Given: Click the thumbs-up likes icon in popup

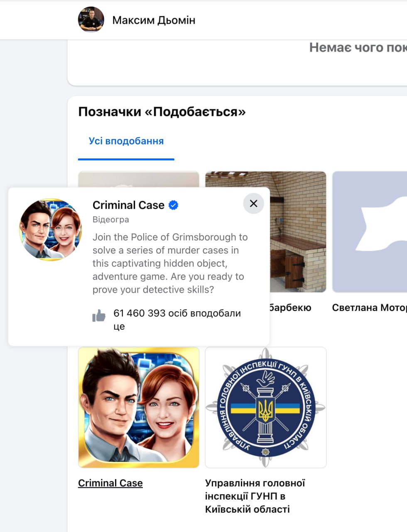Looking at the screenshot, I should click(99, 315).
